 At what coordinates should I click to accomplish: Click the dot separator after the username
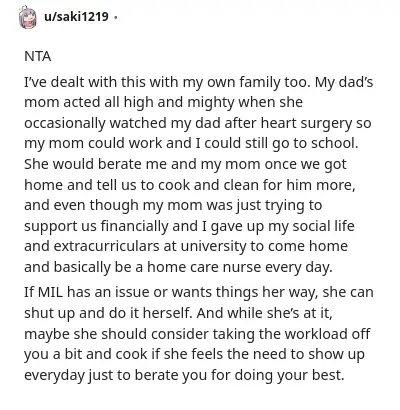(x=115, y=17)
